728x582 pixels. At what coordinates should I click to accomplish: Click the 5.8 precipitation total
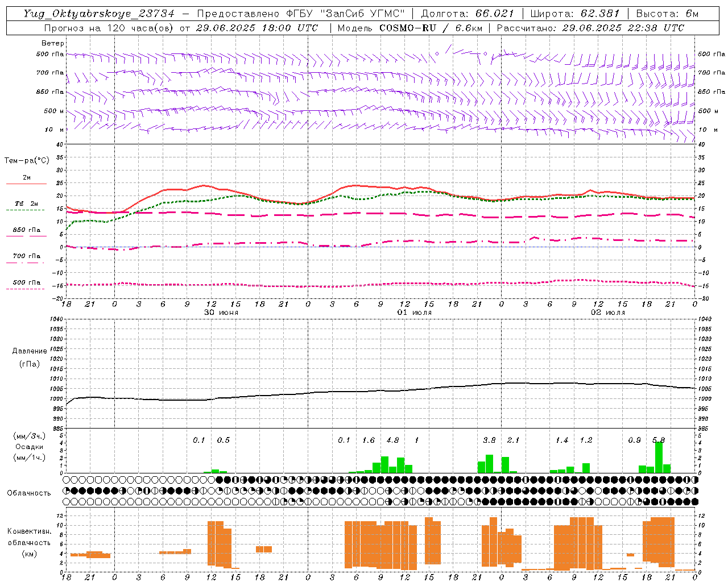659,440
